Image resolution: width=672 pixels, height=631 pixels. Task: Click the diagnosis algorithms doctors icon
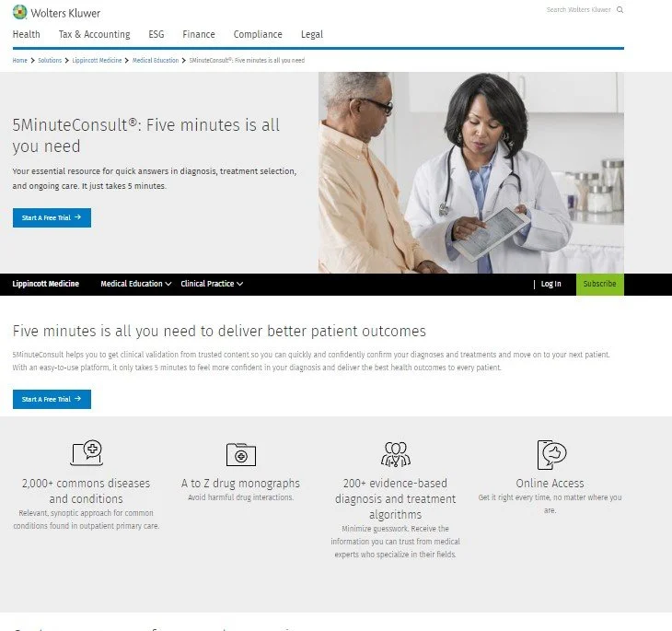tap(396, 454)
